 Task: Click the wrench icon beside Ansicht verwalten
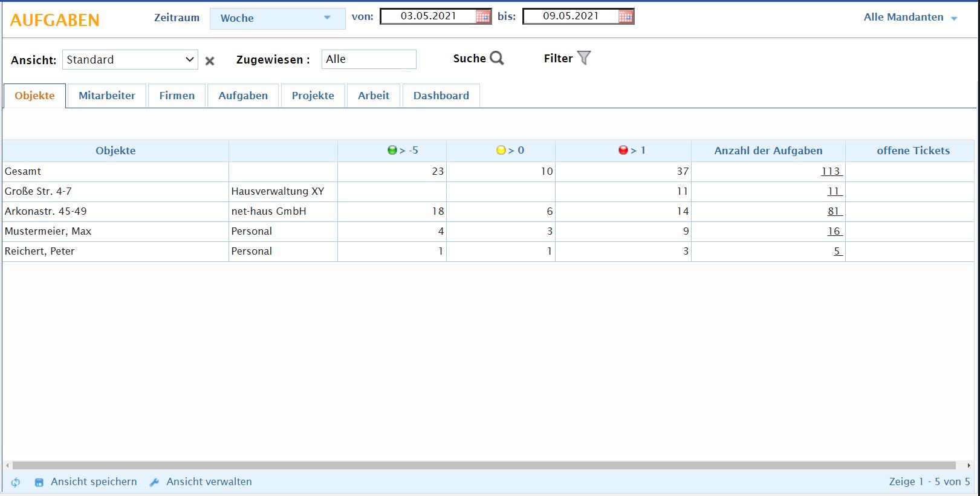click(x=154, y=482)
